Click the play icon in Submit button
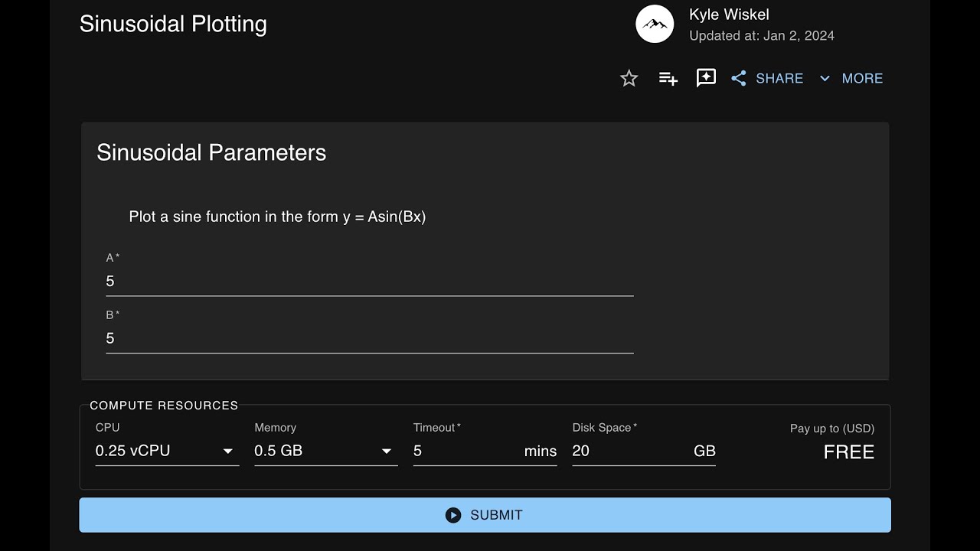 tap(453, 515)
